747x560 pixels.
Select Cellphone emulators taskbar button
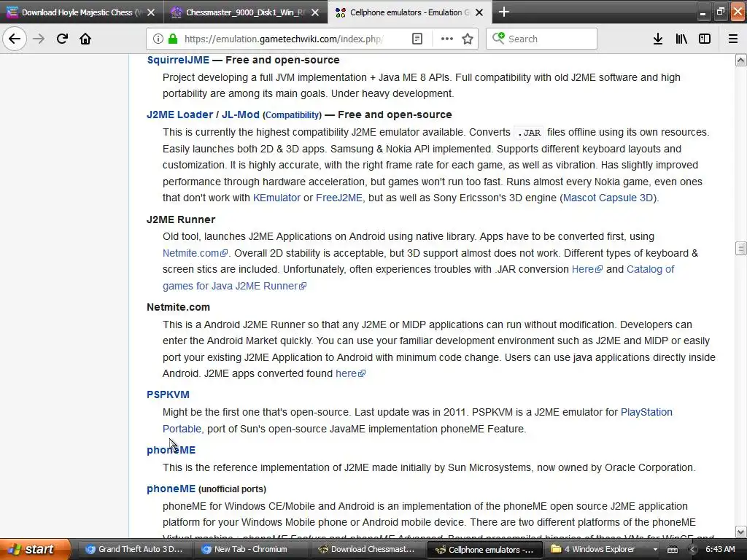click(x=484, y=549)
